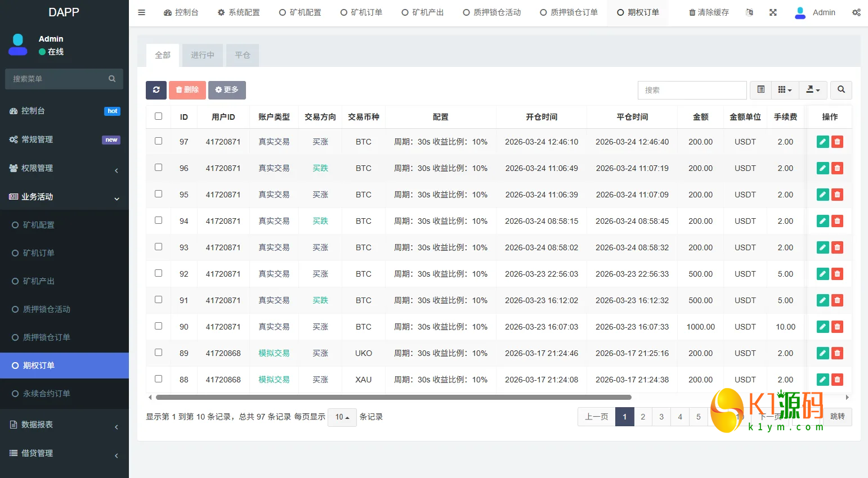Switch to 平仓 tab
This screenshot has height=478, width=868.
[243, 55]
